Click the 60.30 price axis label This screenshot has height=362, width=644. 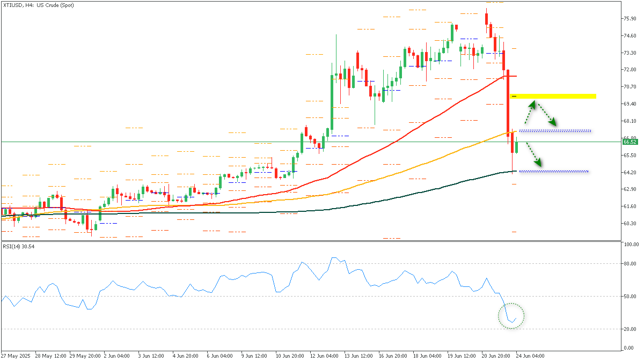coord(630,224)
